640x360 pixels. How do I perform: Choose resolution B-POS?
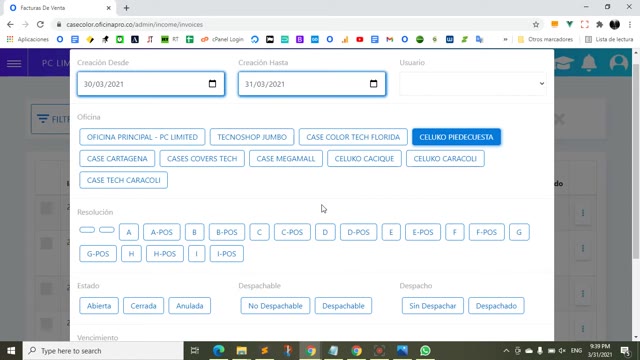(x=227, y=232)
